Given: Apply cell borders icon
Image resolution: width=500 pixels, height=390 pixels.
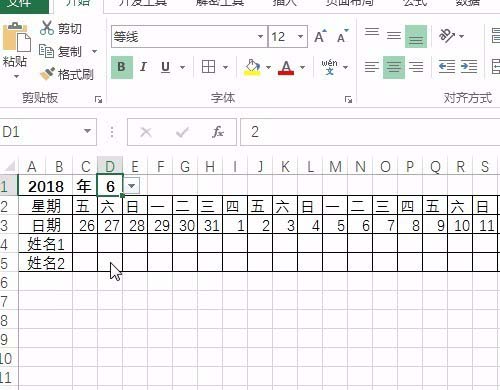Looking at the screenshot, I should (x=209, y=67).
